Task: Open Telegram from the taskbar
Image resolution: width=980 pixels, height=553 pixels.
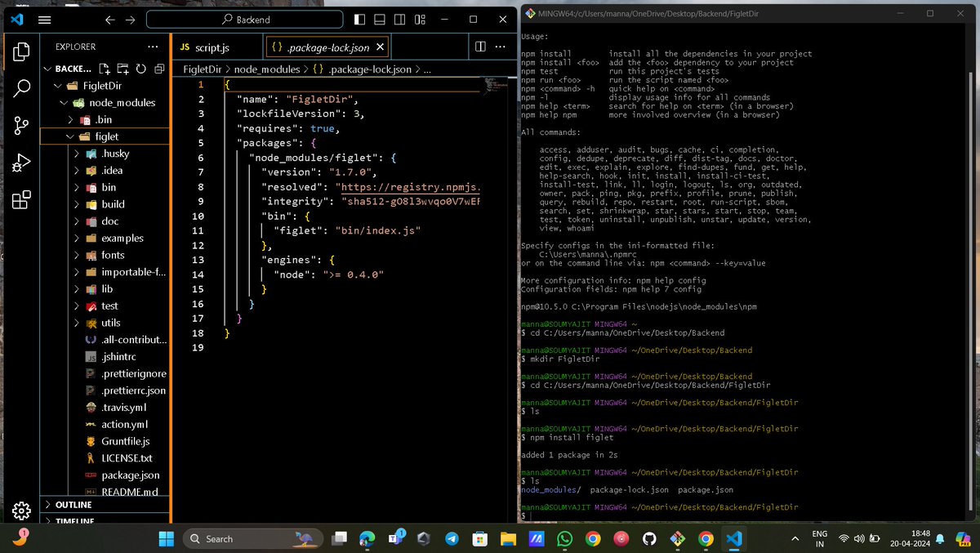Action: (452, 538)
